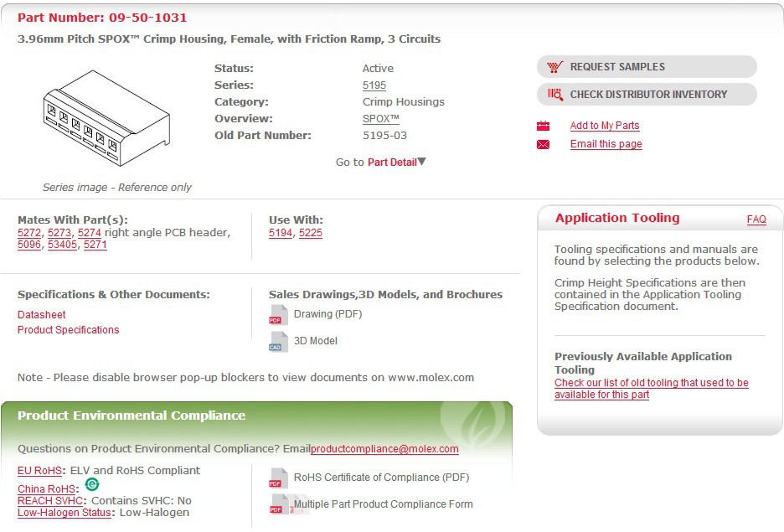Open the Drawing (PDF) text link
Viewport: 784px width, 532px height.
pos(328,314)
